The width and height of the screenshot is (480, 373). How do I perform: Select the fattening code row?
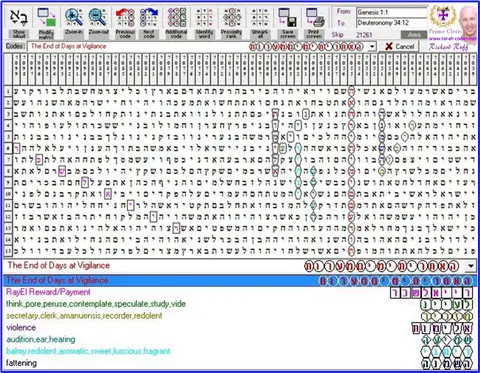pos(240,363)
